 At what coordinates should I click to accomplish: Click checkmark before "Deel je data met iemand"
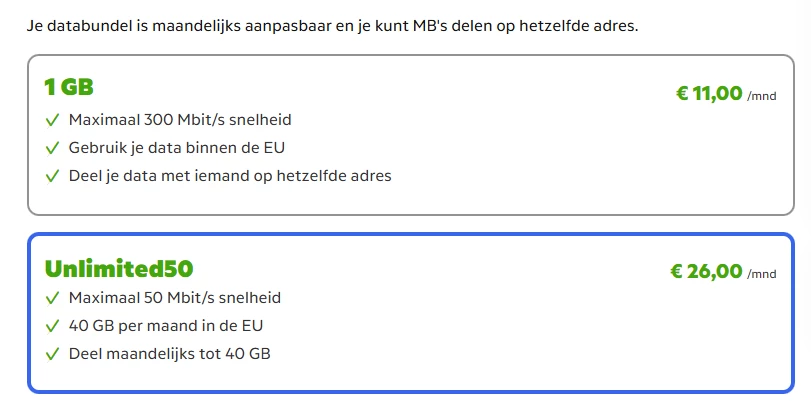53,176
